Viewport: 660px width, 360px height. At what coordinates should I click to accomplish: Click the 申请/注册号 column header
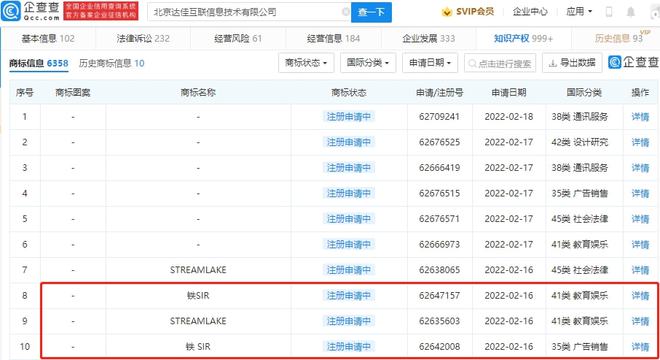click(x=439, y=92)
